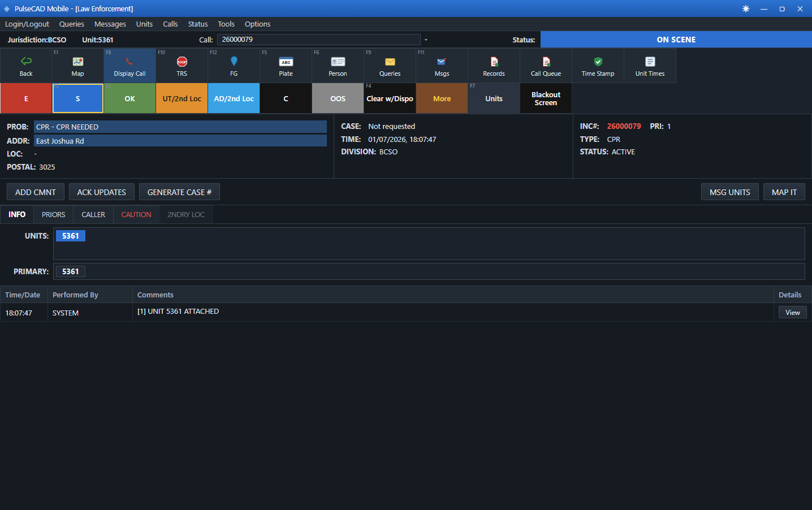The height and width of the screenshot is (510, 812).
Task: Open the Units menu in menu bar
Action: coord(144,24)
